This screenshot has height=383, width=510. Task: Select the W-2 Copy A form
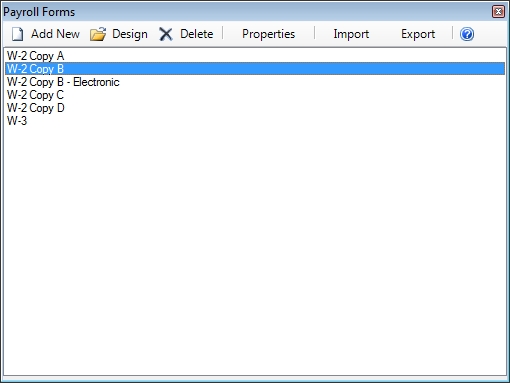(255, 56)
